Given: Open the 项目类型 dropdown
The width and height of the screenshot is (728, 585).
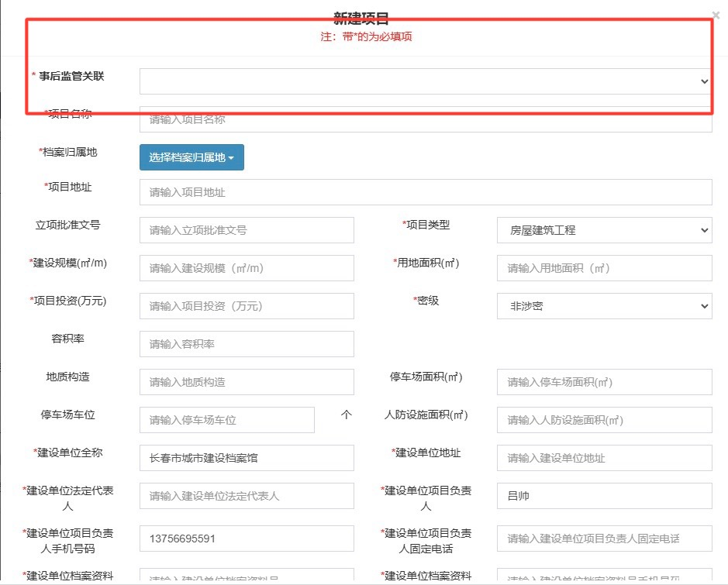Looking at the screenshot, I should pyautogui.click(x=604, y=230).
